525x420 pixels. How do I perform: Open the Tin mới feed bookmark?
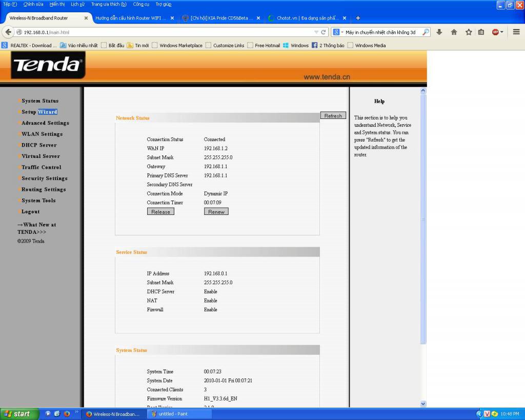[138, 46]
